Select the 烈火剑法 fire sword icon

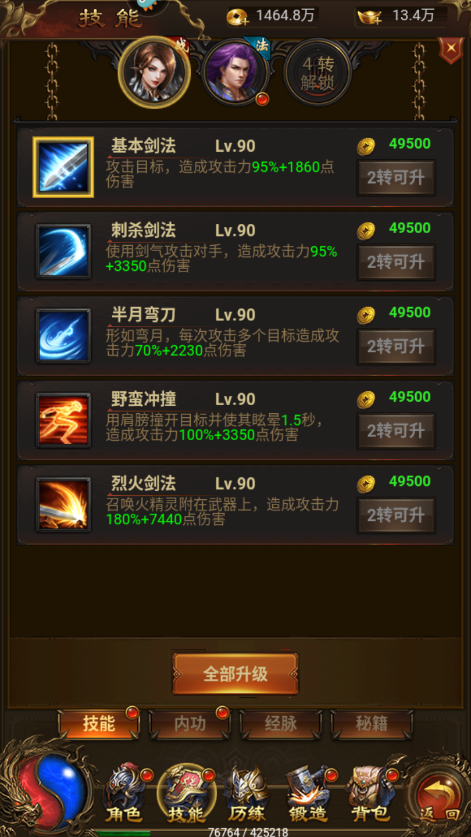click(63, 504)
